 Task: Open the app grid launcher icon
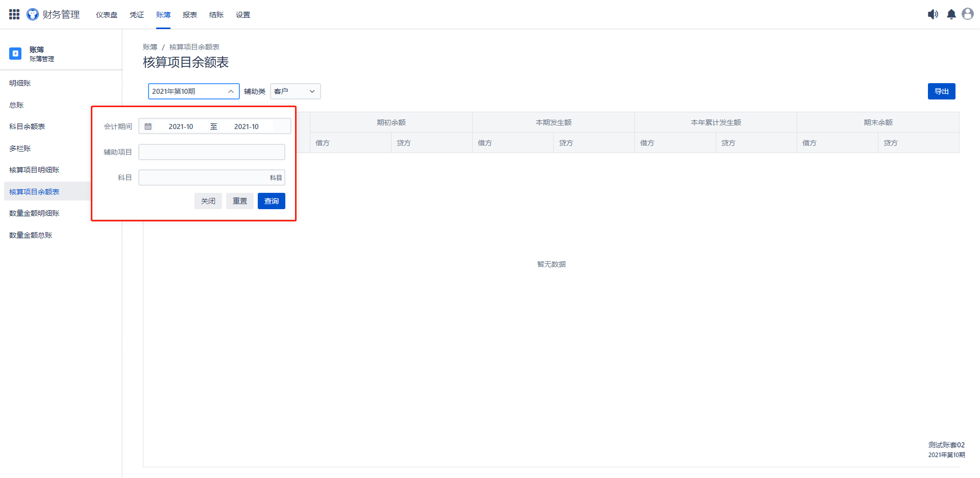14,14
